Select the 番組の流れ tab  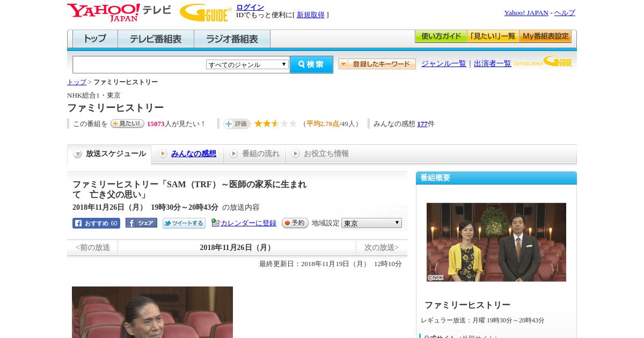click(x=255, y=154)
